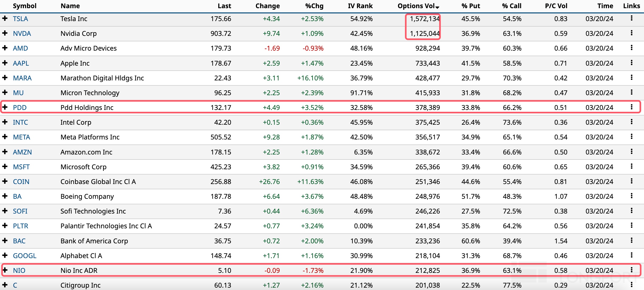The image size is (644, 290).
Task: Open links menu for Micron Technology row
Action: click(x=631, y=92)
